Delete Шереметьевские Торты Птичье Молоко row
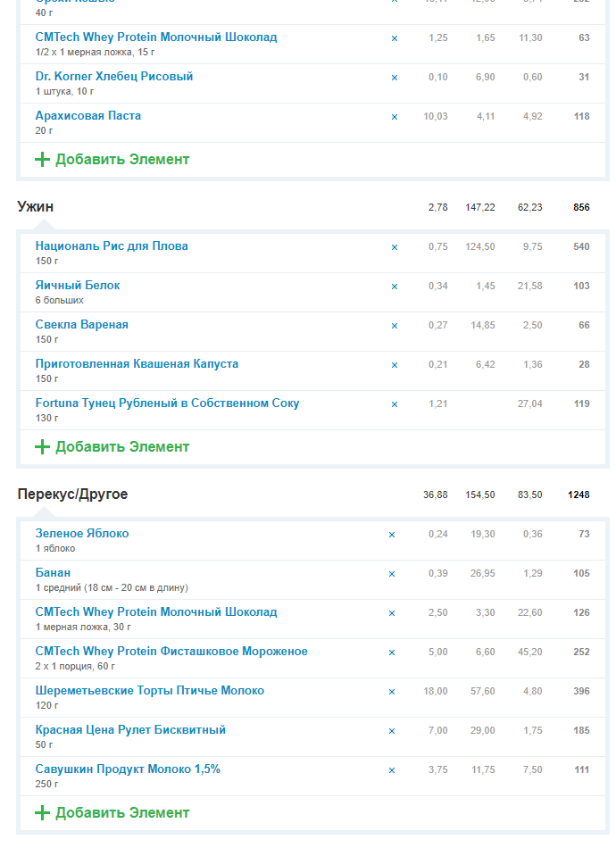Image resolution: width=616 pixels, height=848 pixels. click(x=392, y=692)
